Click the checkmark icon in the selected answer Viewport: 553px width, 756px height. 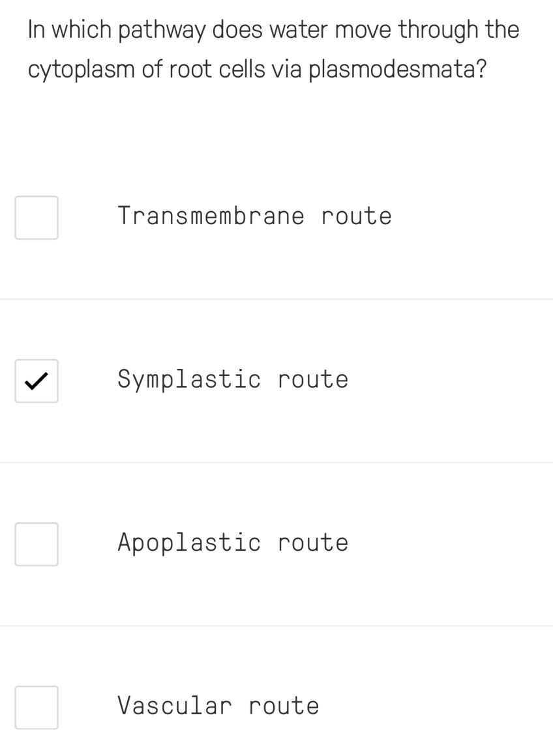(x=37, y=381)
